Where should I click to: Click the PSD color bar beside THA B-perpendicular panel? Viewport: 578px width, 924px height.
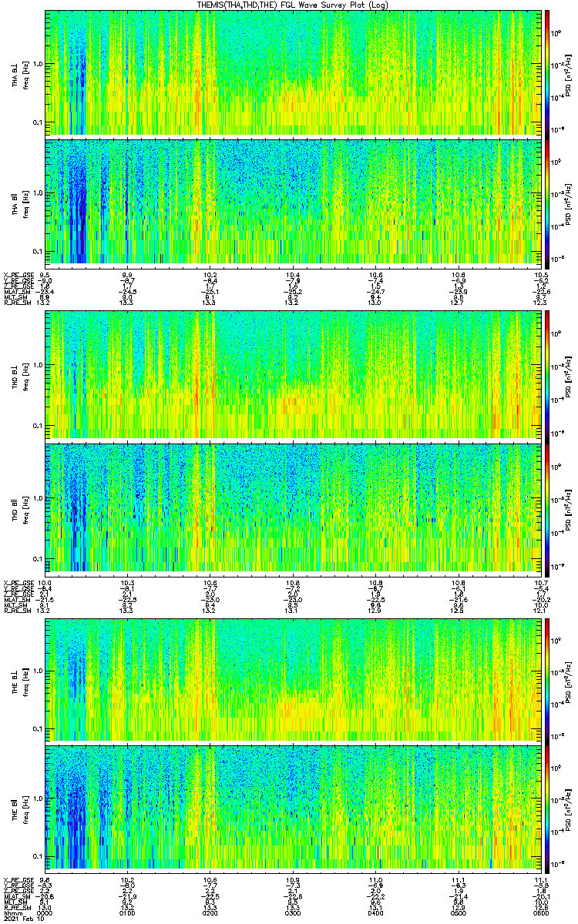point(548,73)
